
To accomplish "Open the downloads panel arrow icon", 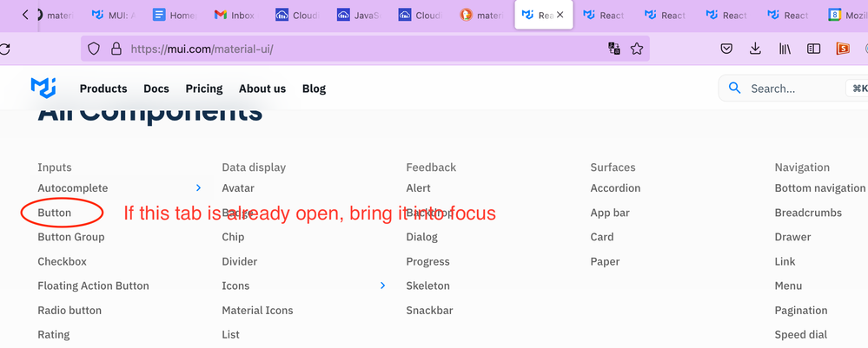I will tap(755, 49).
